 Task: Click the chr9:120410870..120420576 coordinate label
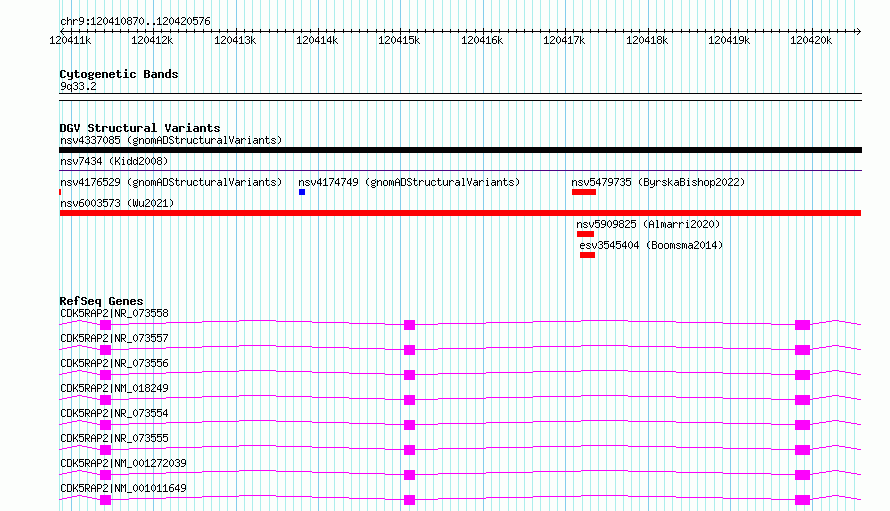tap(135, 21)
